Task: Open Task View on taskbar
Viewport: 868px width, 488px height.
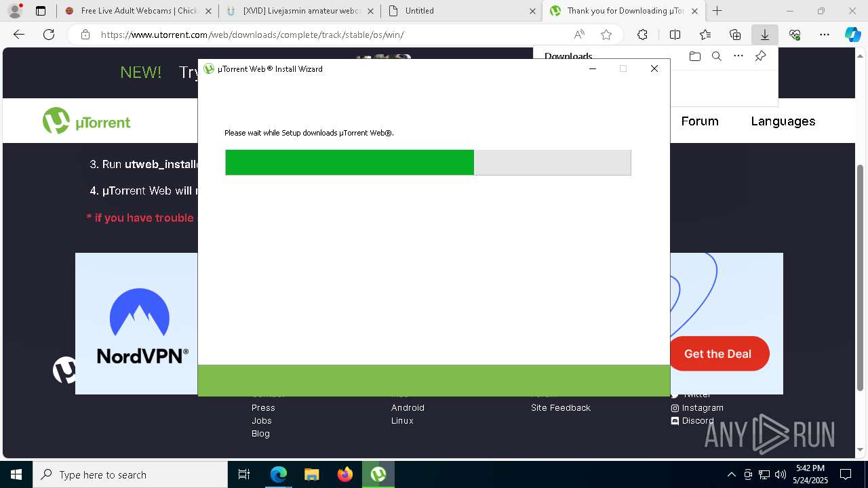Action: click(244, 474)
